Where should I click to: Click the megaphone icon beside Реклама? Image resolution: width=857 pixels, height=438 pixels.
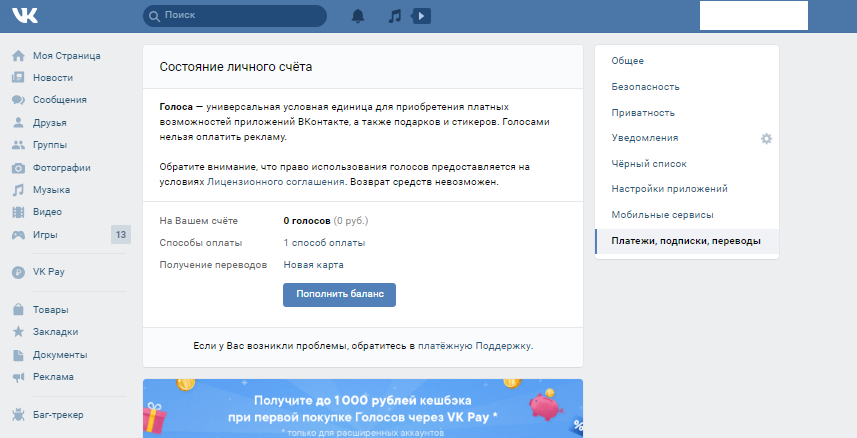coord(18,377)
